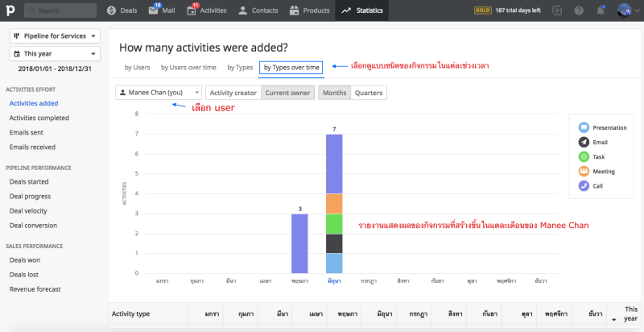This screenshot has width=644, height=332.
Task: Open Deal velocity report
Action: 28,211
